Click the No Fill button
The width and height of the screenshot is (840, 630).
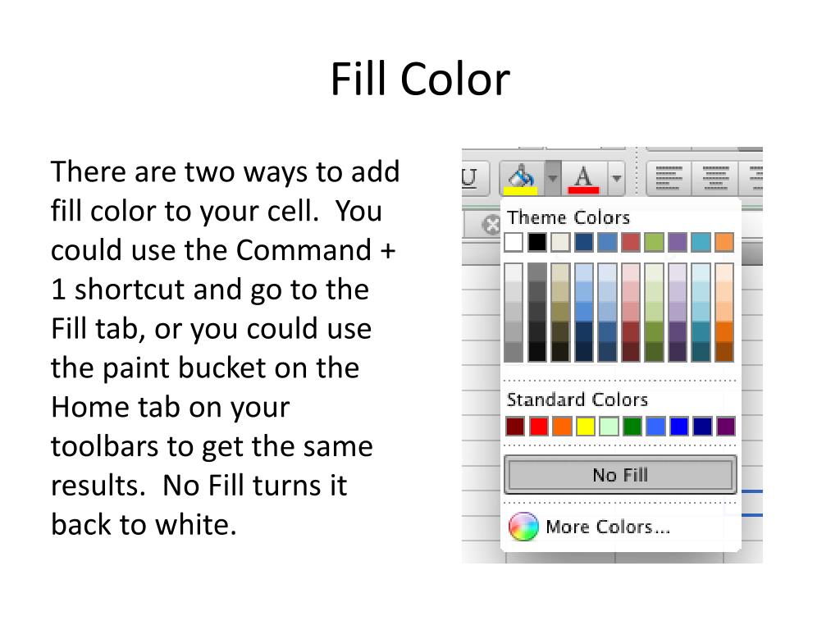pos(620,475)
